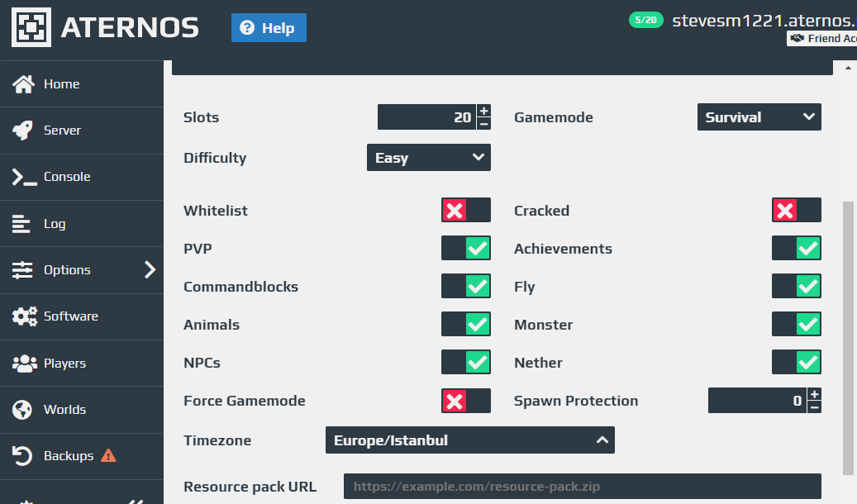Image resolution: width=857 pixels, height=504 pixels.
Task: Click the Console prompt icon
Action: coord(23,177)
